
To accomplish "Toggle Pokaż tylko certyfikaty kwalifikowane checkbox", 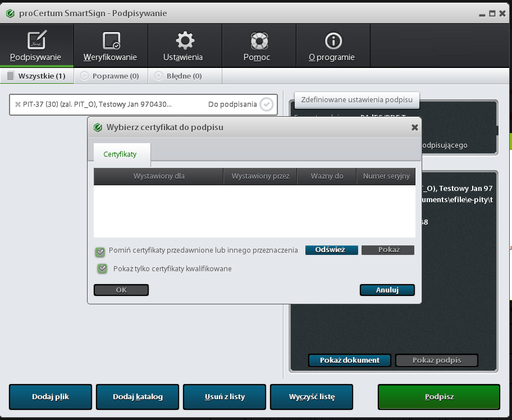I will (x=102, y=269).
